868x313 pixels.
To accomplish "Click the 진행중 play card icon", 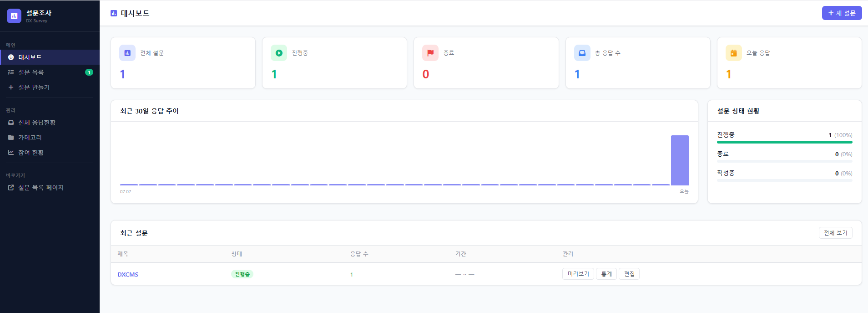I will coord(279,53).
